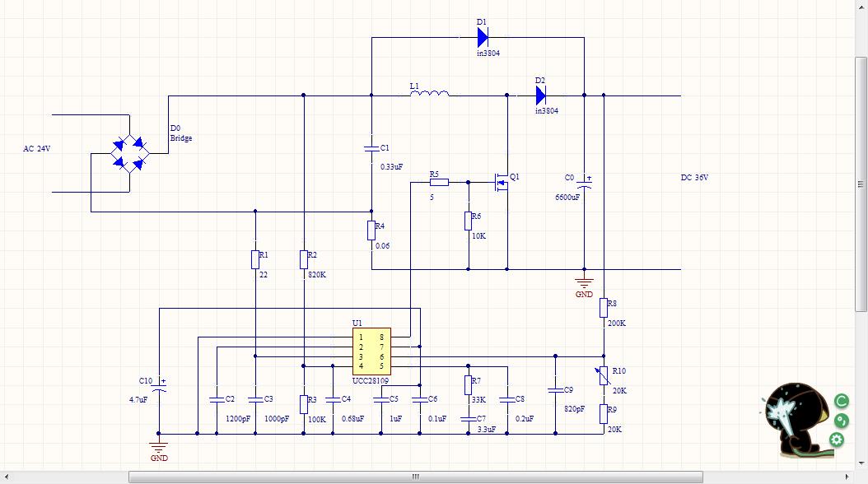This screenshot has height=484, width=868.
Task: Click the '33K' value of R7
Action: pos(478,399)
